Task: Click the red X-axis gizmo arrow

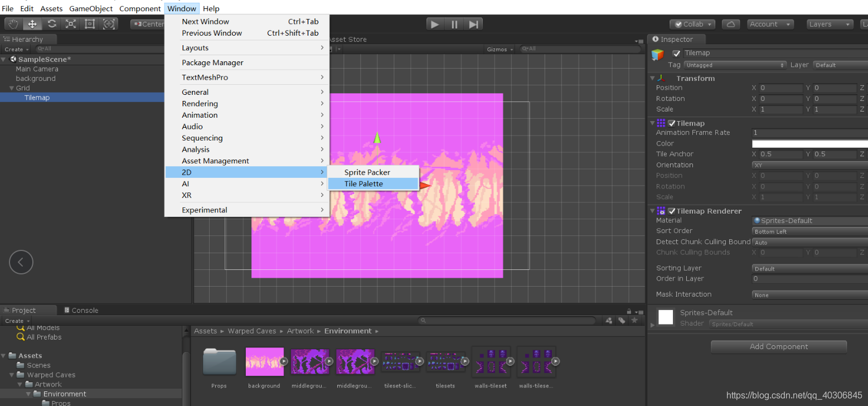Action: pyautogui.click(x=425, y=185)
